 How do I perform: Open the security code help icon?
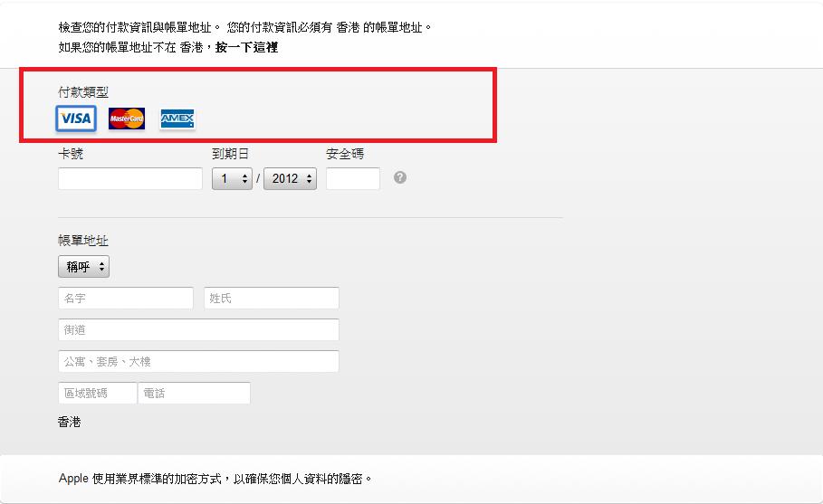click(x=400, y=177)
